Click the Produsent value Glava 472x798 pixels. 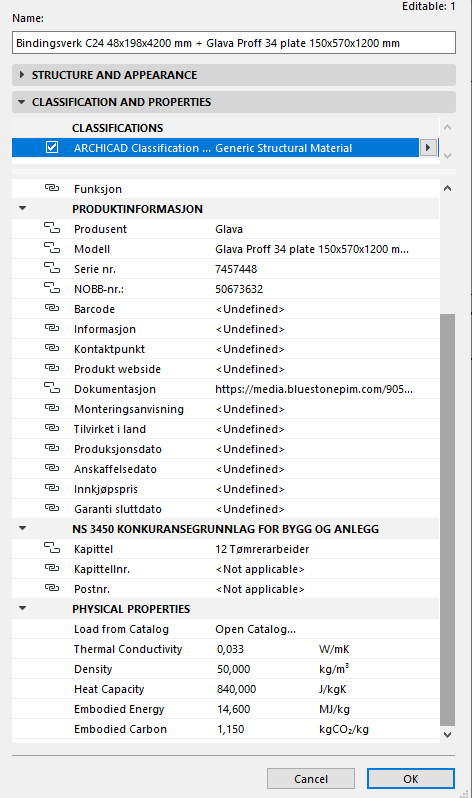click(x=229, y=229)
